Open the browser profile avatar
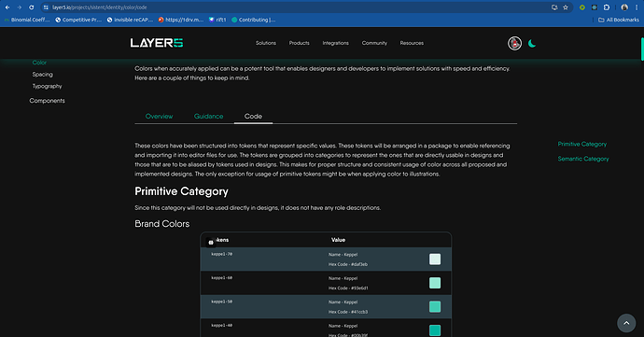This screenshot has height=337, width=644. (x=624, y=7)
